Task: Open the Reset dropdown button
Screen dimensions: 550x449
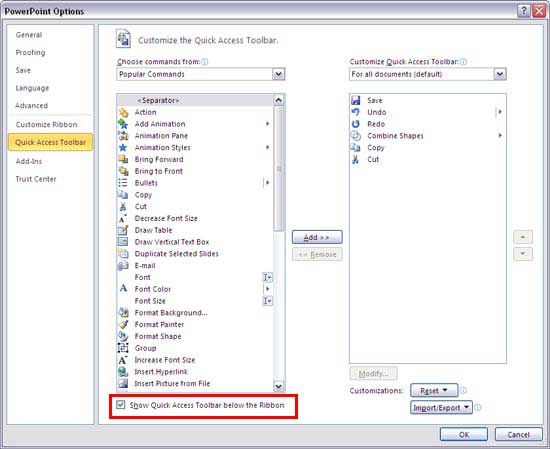Action: click(434, 390)
